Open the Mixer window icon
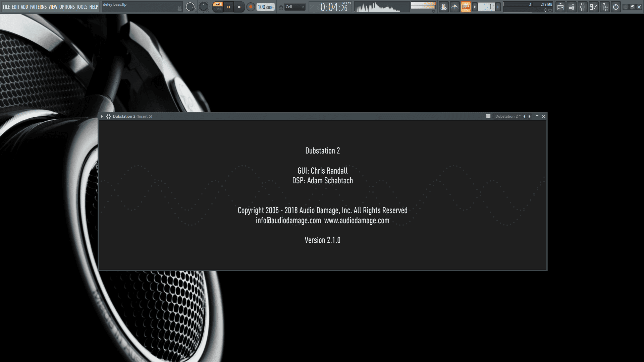 pos(583,7)
